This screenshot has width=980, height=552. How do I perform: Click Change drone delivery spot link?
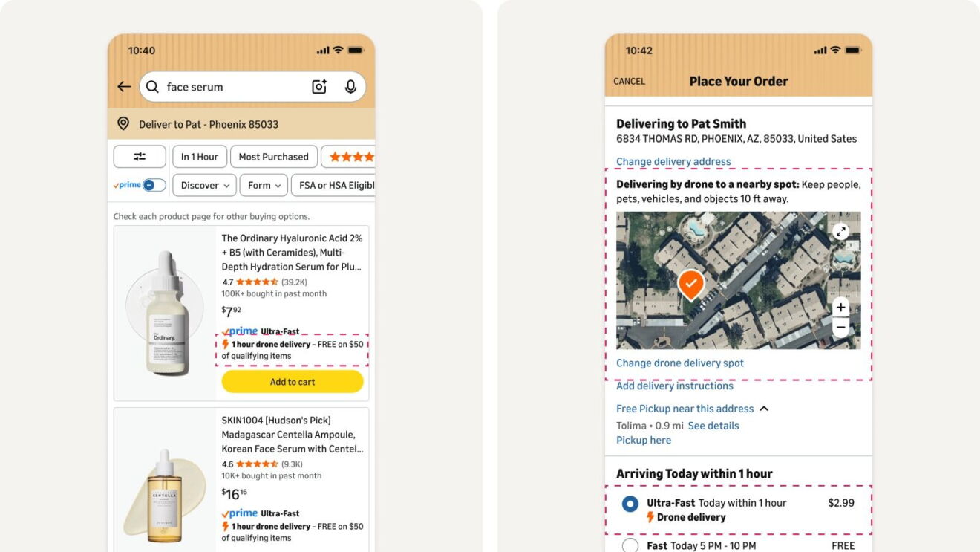(680, 363)
